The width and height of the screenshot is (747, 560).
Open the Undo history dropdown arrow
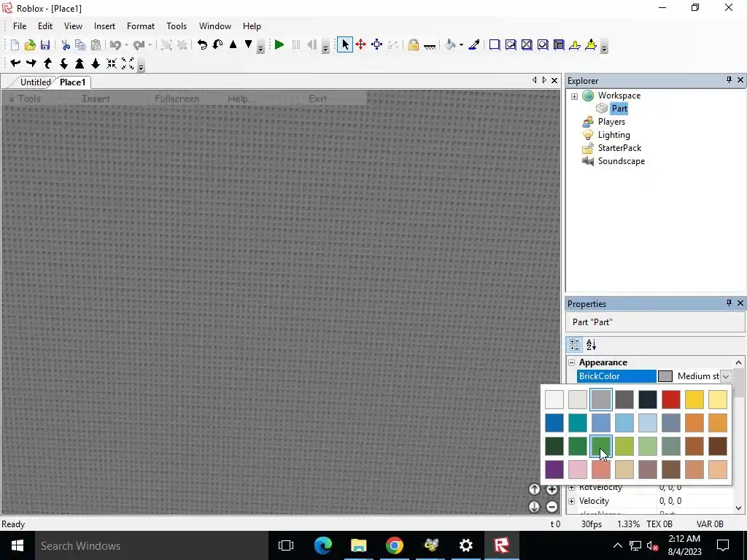click(126, 44)
